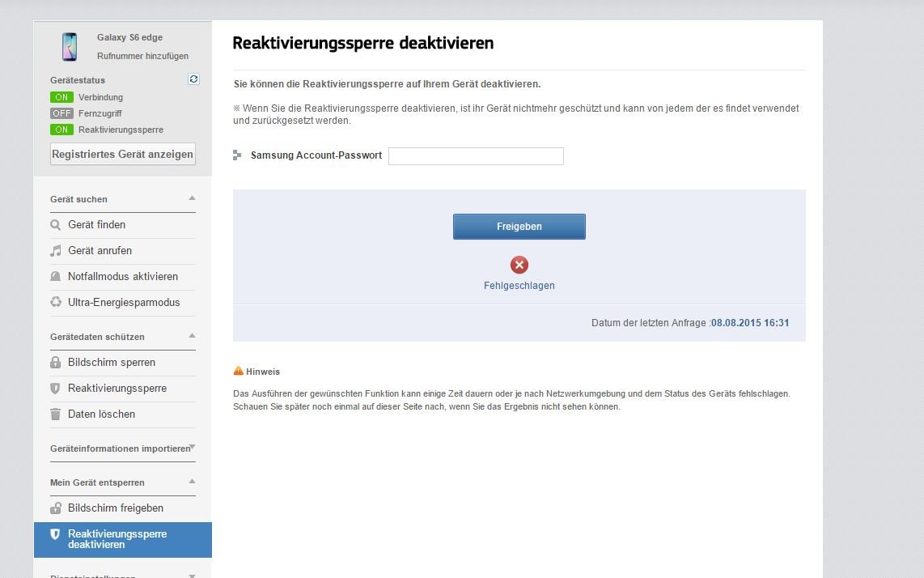Viewport: 924px width, 578px height.
Task: Click the padlock icon for Bildschirm sperren
Action: pos(55,362)
